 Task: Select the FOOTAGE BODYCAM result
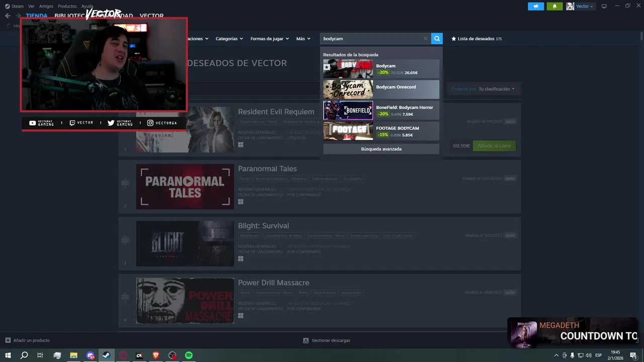click(x=381, y=131)
